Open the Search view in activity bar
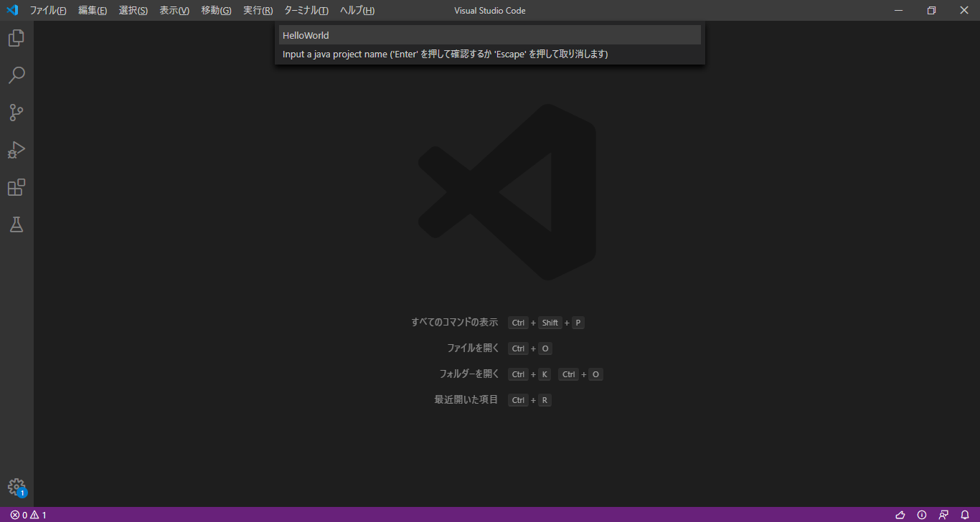The height and width of the screenshot is (522, 980). pyautogui.click(x=16, y=75)
